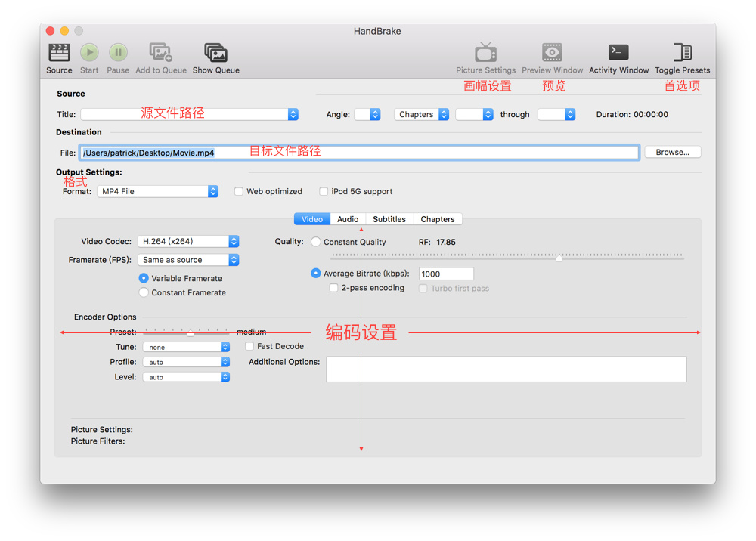Switch to the Audio tab
Screen dimensions: 756x541
(x=348, y=219)
